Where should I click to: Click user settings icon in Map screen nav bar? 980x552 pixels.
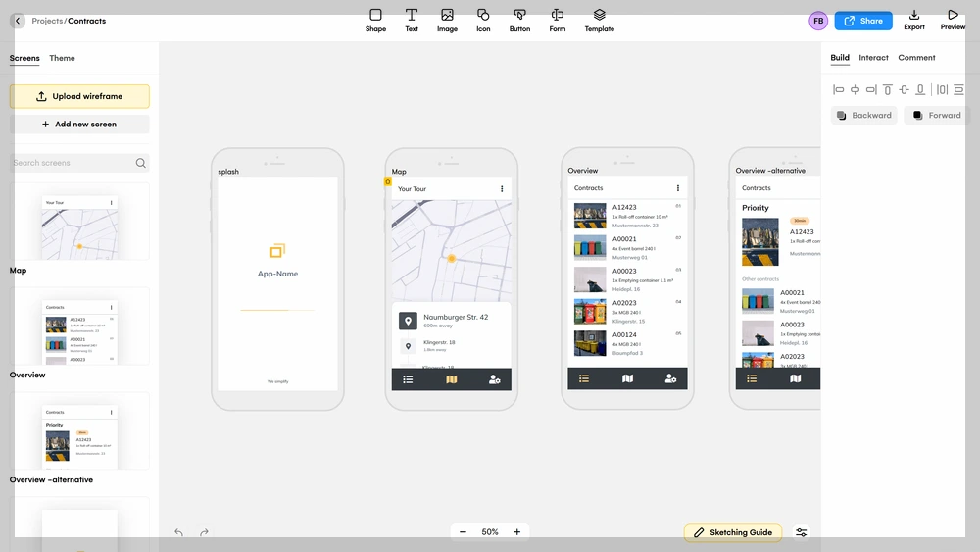tap(494, 379)
